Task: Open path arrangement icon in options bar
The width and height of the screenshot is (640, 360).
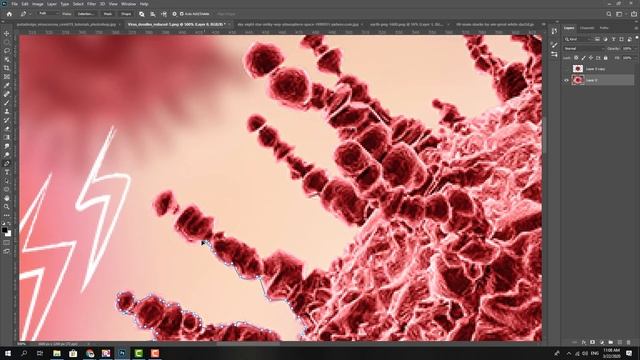Action: coord(164,14)
